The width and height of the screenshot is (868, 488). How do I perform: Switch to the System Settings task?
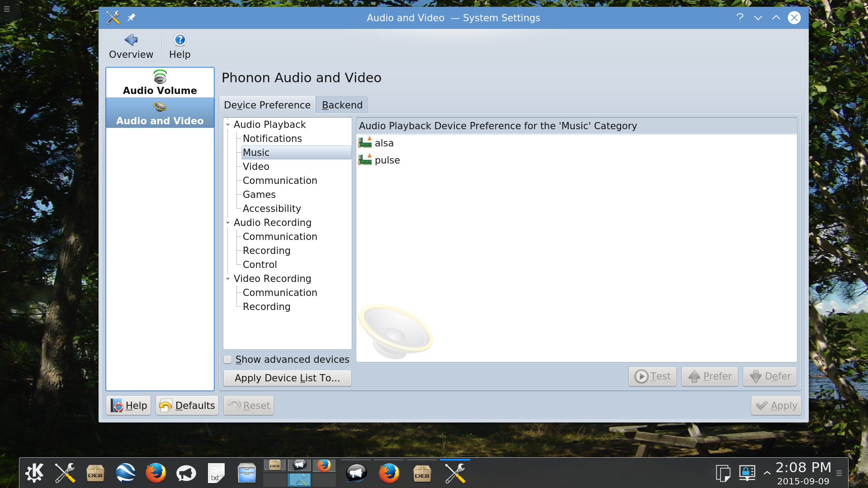[x=455, y=473]
